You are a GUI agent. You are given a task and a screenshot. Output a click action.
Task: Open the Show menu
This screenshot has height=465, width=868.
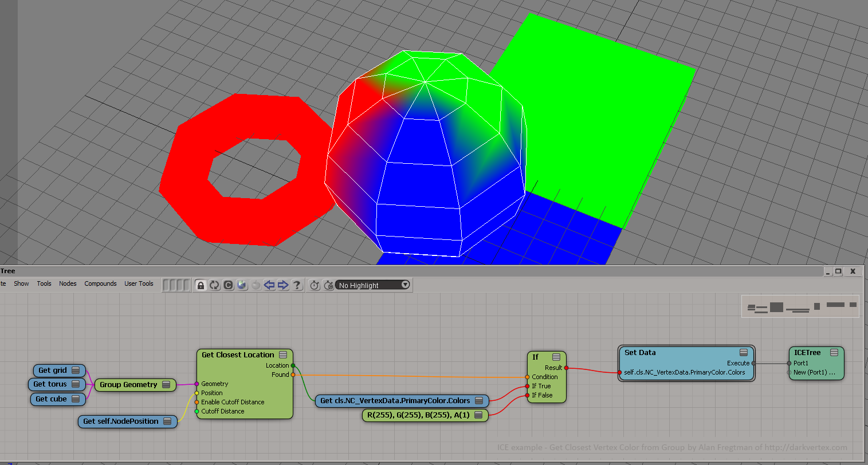[x=21, y=283]
